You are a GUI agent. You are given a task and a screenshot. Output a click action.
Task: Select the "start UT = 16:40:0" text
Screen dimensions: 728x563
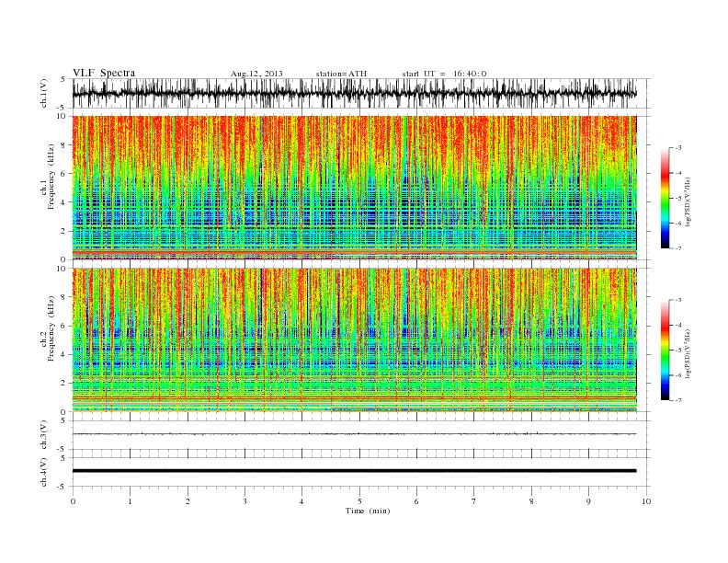point(444,74)
